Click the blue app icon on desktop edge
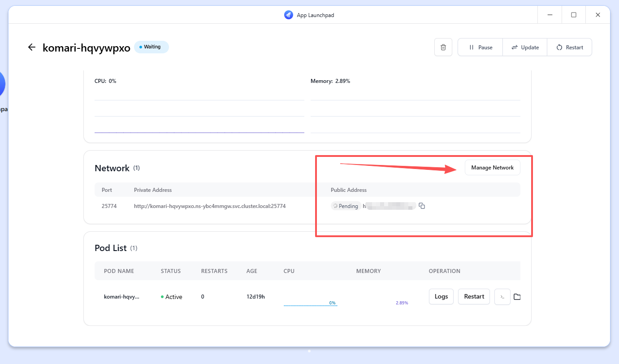This screenshot has height=364, width=619. click(2, 84)
